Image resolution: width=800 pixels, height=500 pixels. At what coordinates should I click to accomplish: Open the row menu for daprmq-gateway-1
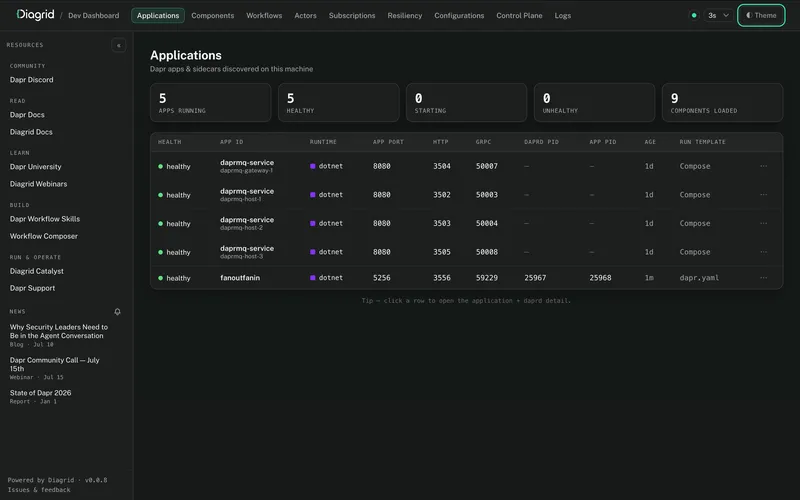(x=763, y=166)
